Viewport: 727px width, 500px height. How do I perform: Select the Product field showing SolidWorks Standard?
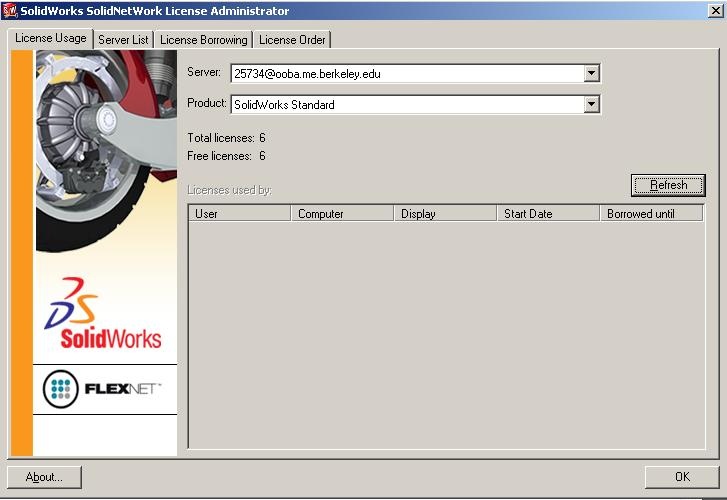pyautogui.click(x=415, y=104)
